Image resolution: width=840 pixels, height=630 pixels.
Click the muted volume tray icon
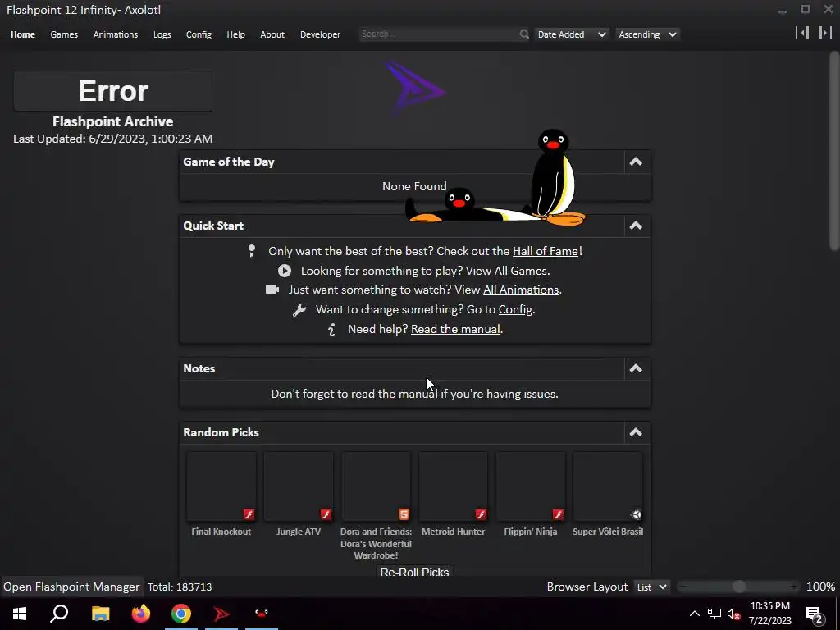click(x=734, y=614)
